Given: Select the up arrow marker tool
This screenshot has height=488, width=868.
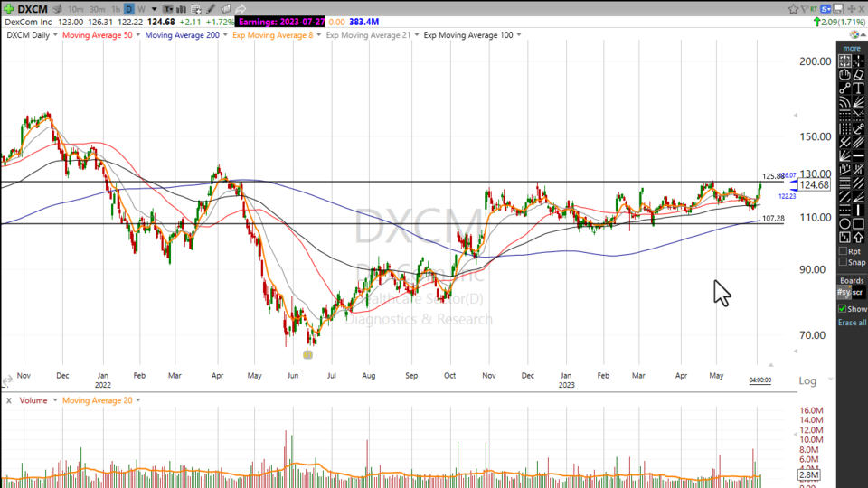Looking at the screenshot, I should pyautogui.click(x=858, y=238).
